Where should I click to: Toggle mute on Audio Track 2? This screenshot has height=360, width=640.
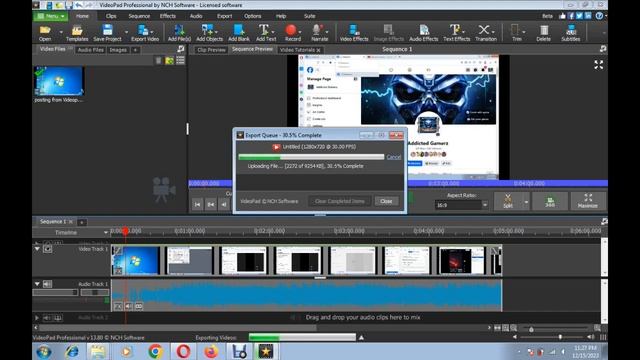47,317
